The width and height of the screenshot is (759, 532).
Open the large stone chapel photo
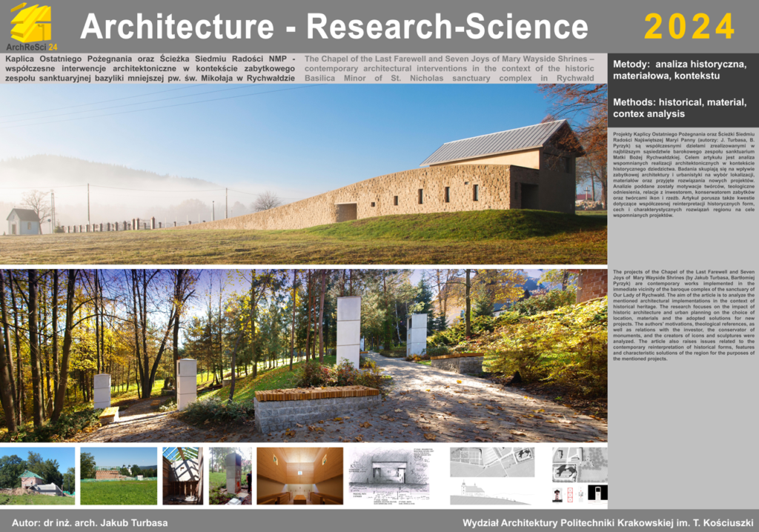click(x=303, y=174)
